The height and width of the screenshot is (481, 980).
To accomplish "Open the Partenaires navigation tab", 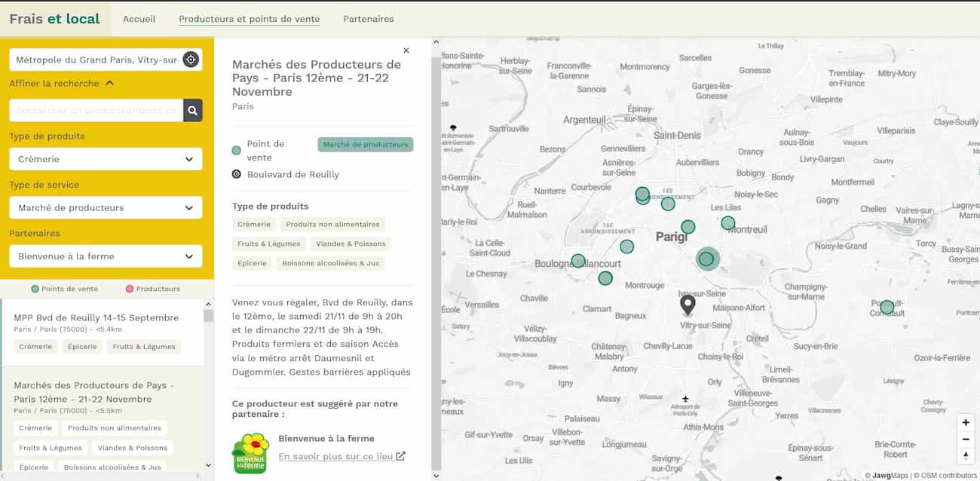I will pos(368,19).
